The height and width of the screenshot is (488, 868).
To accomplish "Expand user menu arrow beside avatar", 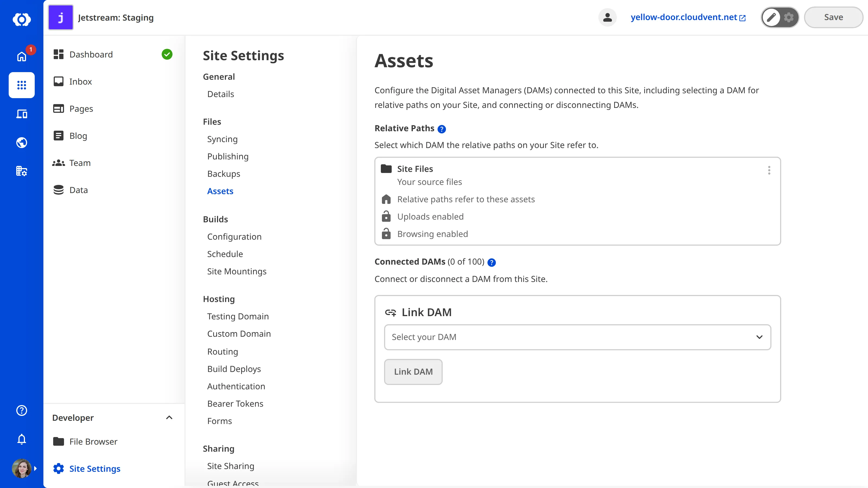I will coord(35,468).
